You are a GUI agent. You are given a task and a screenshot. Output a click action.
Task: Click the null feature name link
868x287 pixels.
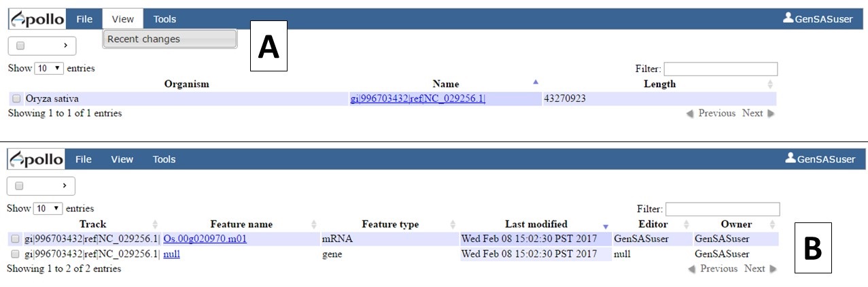pyautogui.click(x=171, y=254)
